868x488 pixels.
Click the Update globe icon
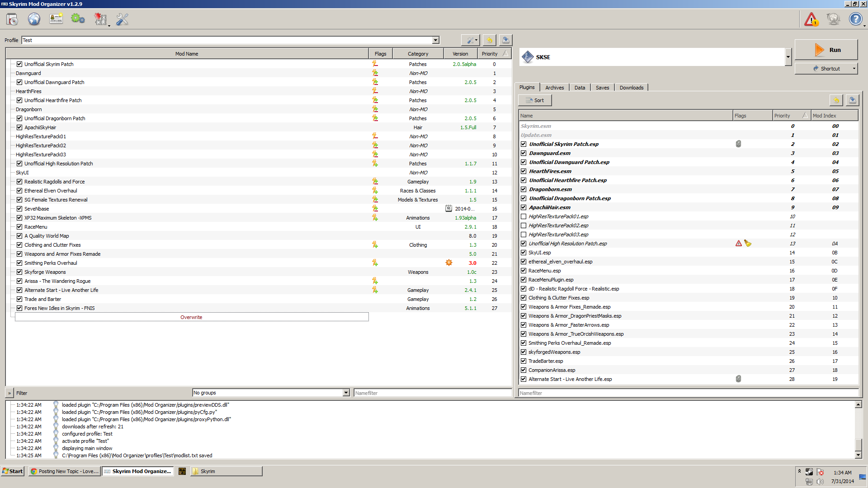coord(833,19)
